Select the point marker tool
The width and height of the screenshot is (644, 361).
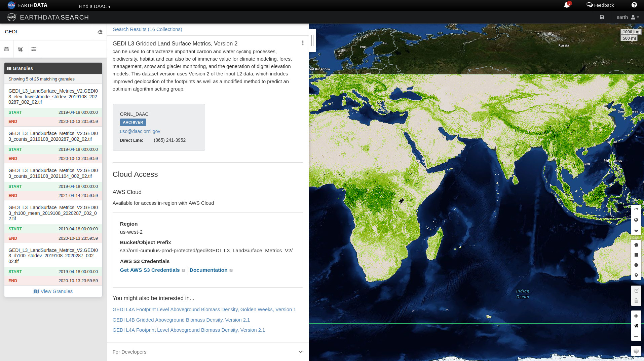click(x=636, y=275)
